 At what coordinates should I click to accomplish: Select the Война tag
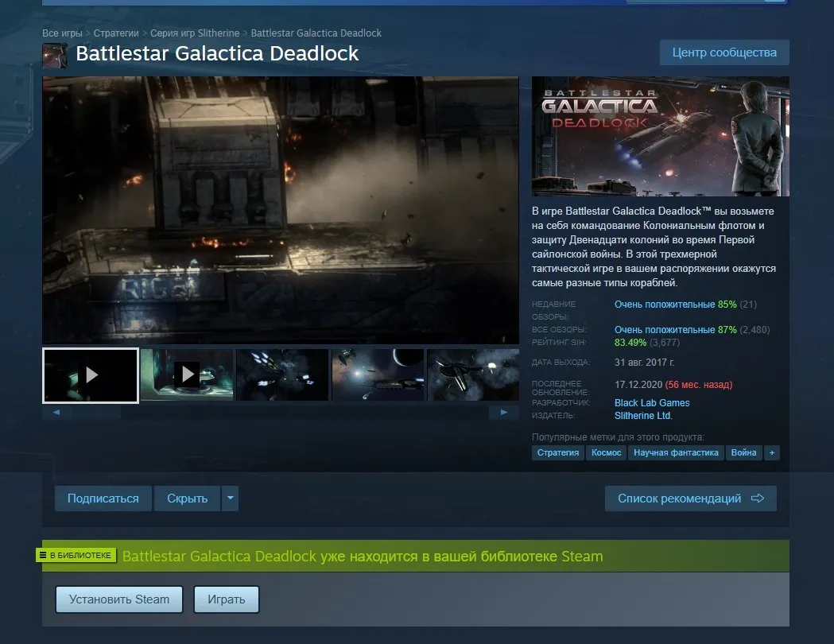[743, 452]
